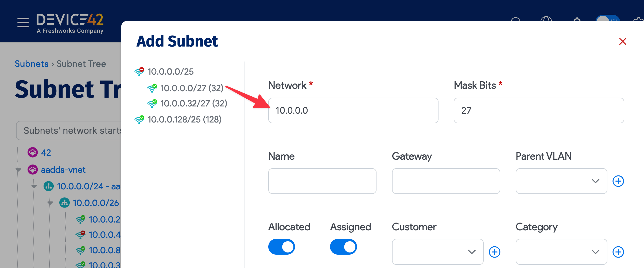The height and width of the screenshot is (268, 644).
Task: Open the Subnets breadcrumb link
Action: coord(32,64)
